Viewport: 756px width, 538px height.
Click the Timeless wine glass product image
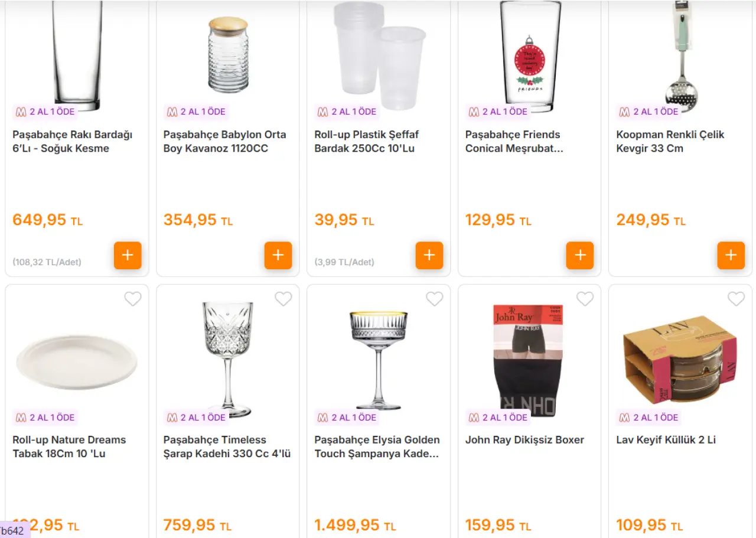click(x=227, y=357)
